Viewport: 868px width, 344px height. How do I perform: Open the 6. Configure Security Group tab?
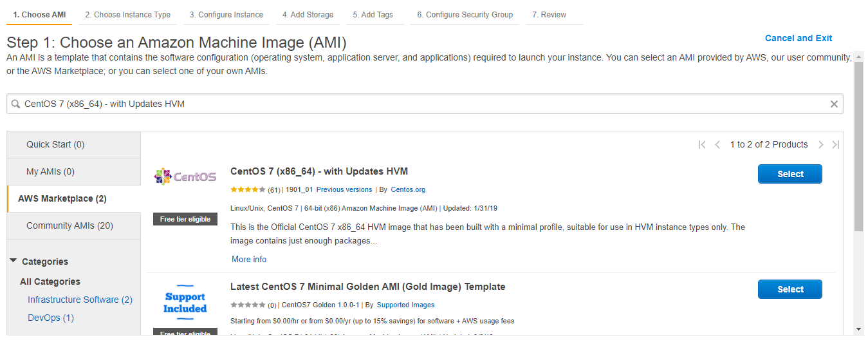tap(465, 15)
